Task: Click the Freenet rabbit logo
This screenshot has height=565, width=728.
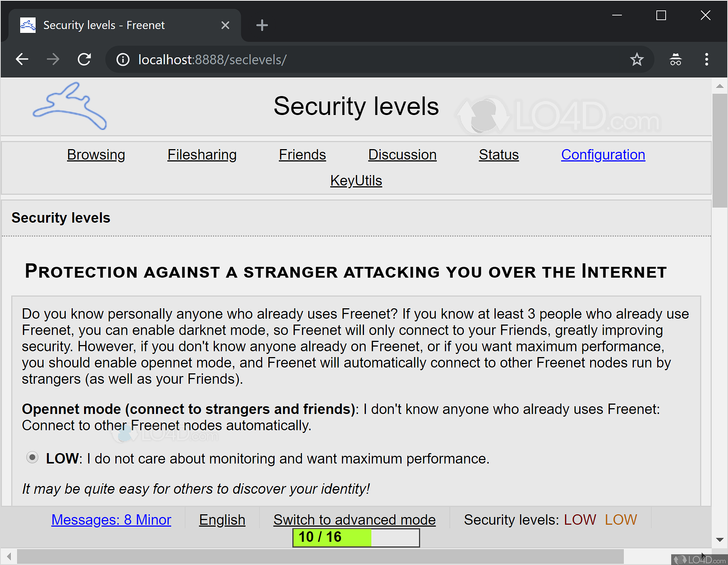Action: coord(70,106)
